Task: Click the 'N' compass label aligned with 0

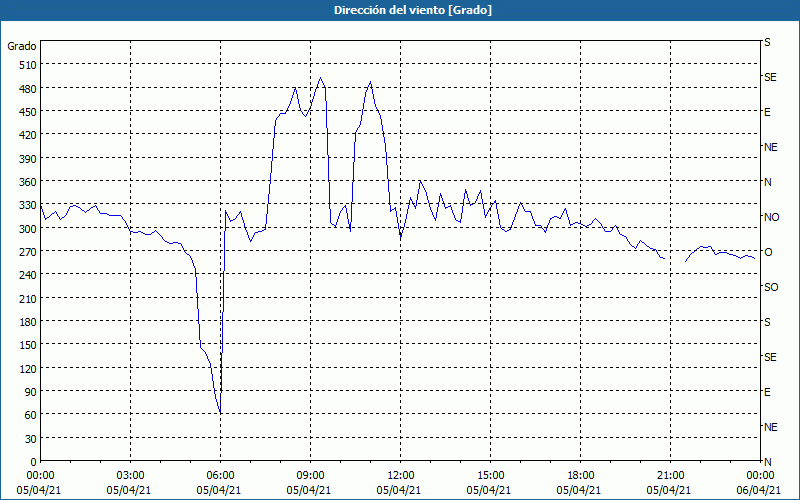Action: [768, 462]
